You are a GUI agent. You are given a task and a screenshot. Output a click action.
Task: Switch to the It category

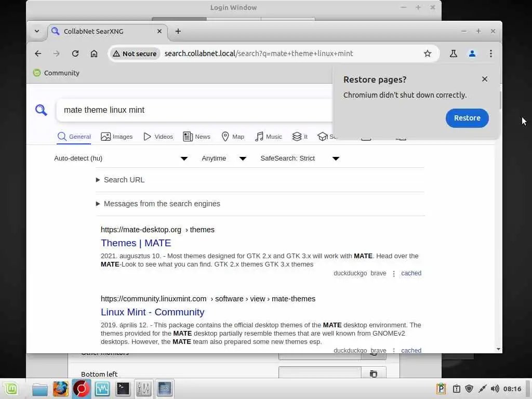coord(300,137)
